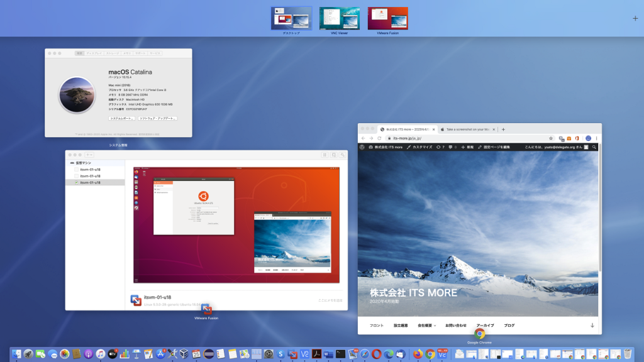Switch to the VMware Fusion space thumbnail
Viewport: 644px width, 362px height.
point(387,18)
